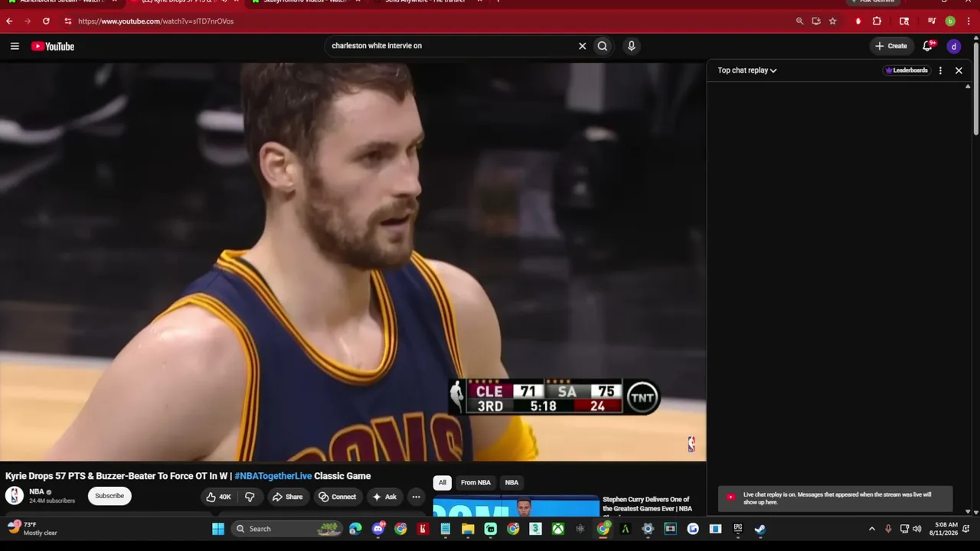Open the #NBATogetherLive hashtag link
The width and height of the screenshot is (980, 551).
273,476
